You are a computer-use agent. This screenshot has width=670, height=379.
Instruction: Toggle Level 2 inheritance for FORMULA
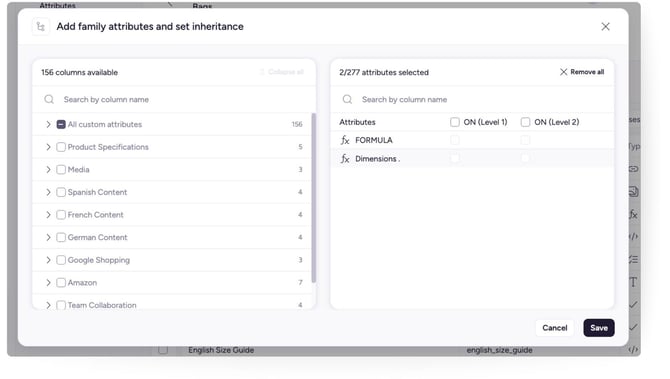(x=525, y=140)
